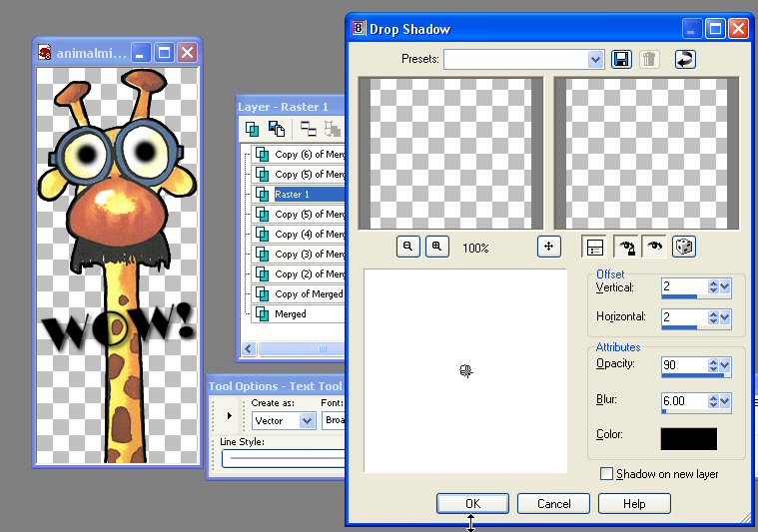Image resolution: width=758 pixels, height=532 pixels.
Task: Click the navigate preview crosshair button
Action: click(x=548, y=247)
